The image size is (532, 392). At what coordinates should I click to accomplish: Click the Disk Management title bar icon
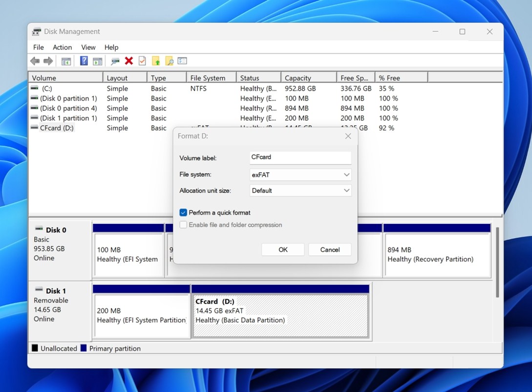[36, 32]
